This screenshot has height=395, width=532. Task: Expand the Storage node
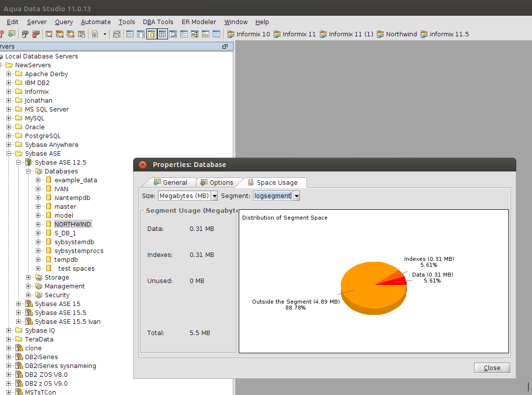pos(28,277)
